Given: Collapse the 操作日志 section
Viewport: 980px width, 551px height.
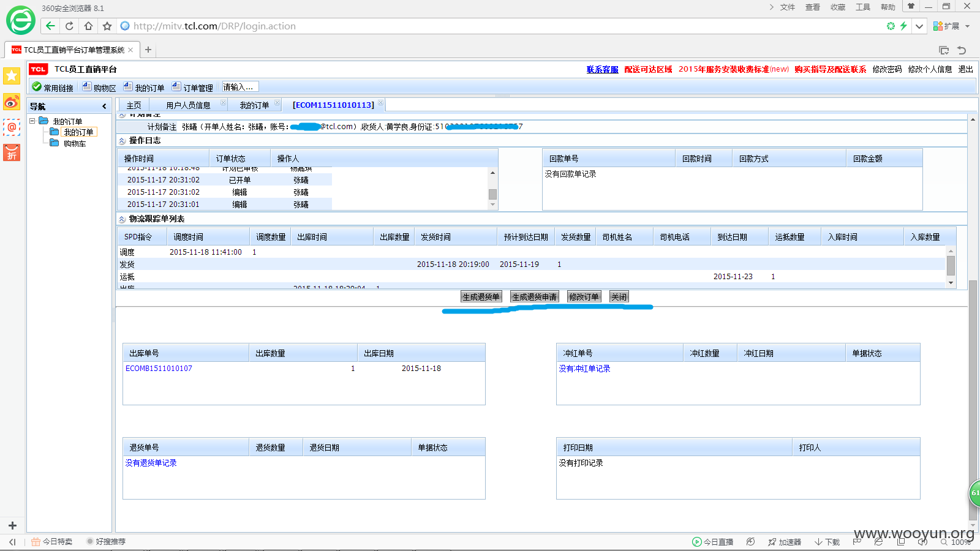Looking at the screenshot, I should tap(123, 141).
